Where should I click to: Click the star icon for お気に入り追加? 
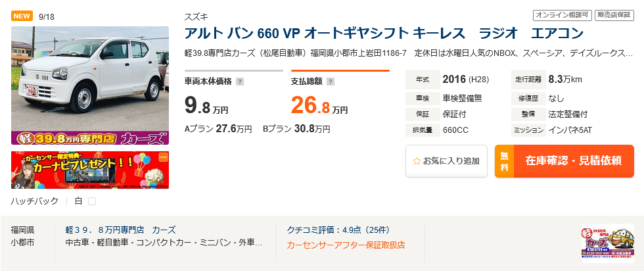pos(416,160)
